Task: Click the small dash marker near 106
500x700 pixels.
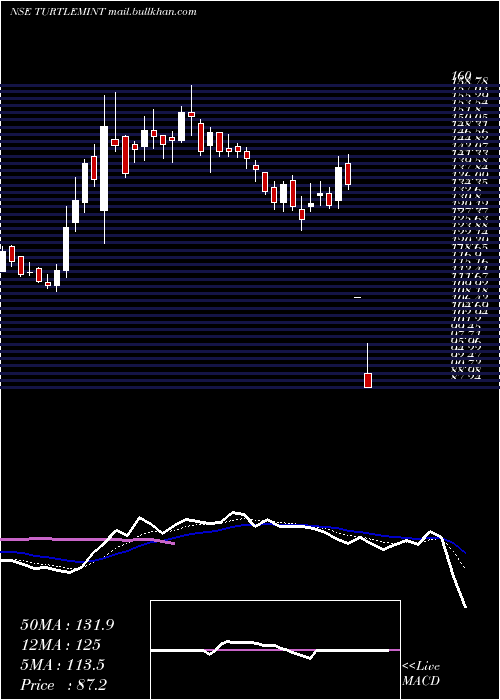Action: [x=358, y=297]
